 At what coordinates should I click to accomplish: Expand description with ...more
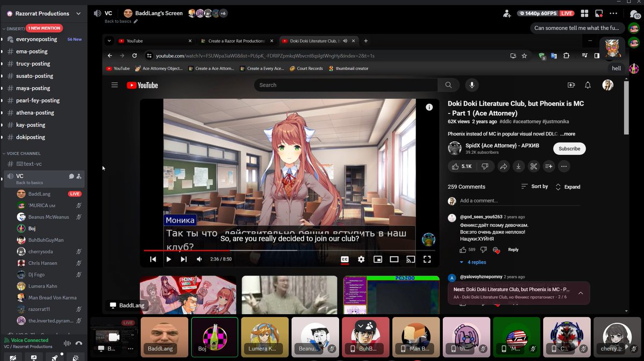tap(568, 134)
